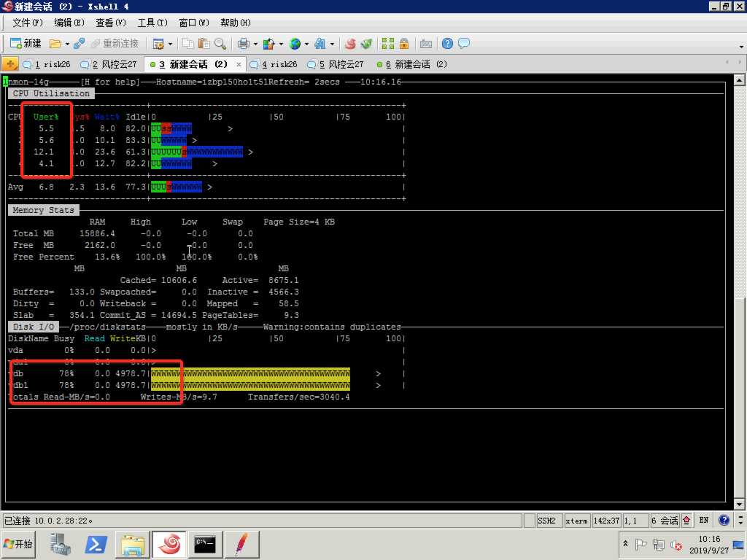Click the xterm status bar cell
747x560 pixels.
coord(576,521)
